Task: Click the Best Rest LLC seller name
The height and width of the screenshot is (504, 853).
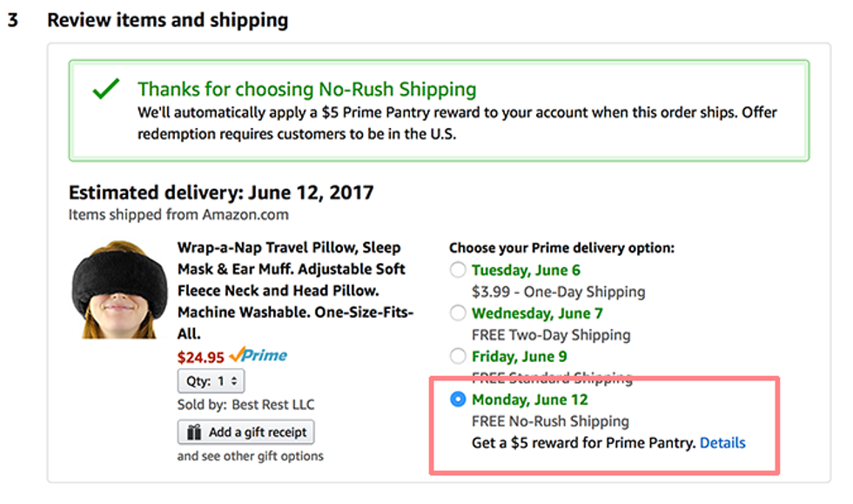Action: (x=272, y=405)
